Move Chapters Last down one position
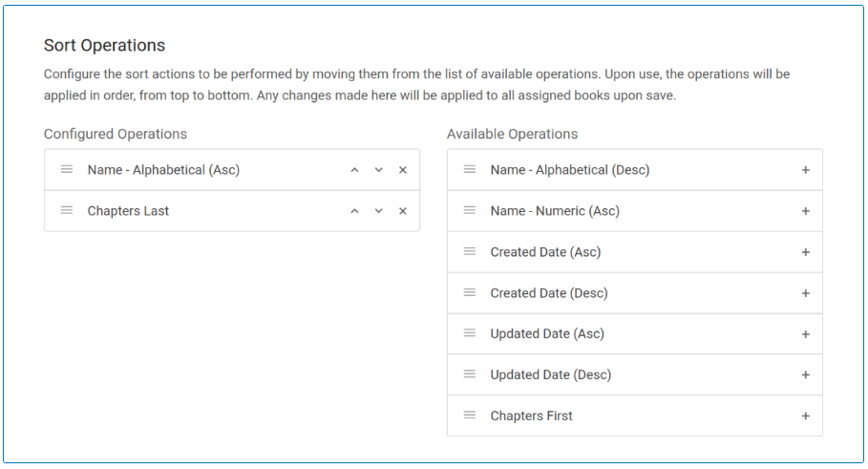 click(378, 211)
